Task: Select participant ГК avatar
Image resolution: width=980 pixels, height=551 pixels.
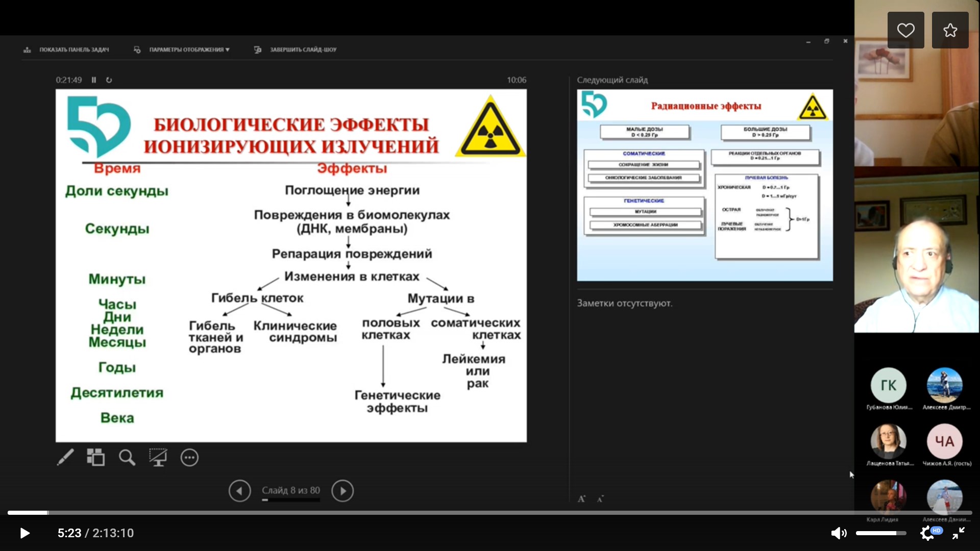Action: [x=888, y=385]
